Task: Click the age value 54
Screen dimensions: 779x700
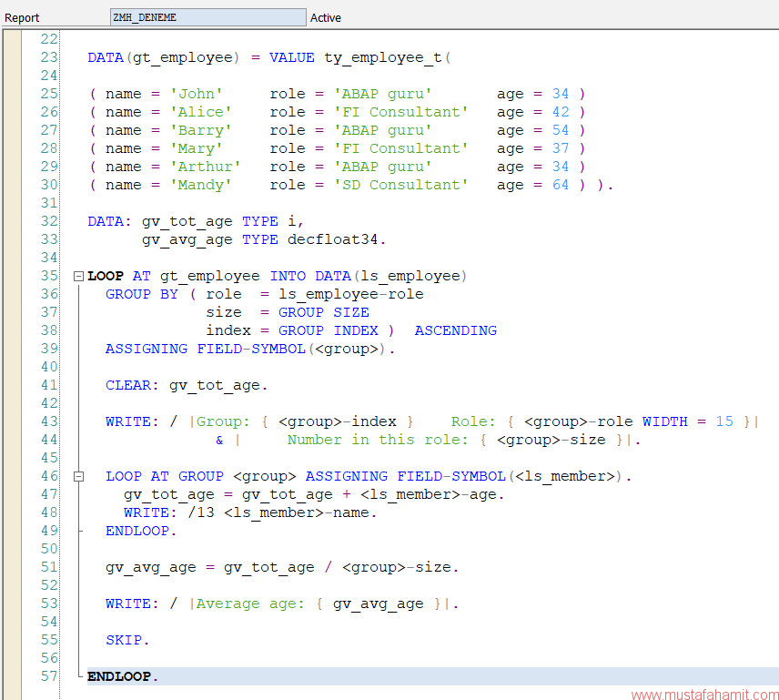Action: (x=561, y=130)
